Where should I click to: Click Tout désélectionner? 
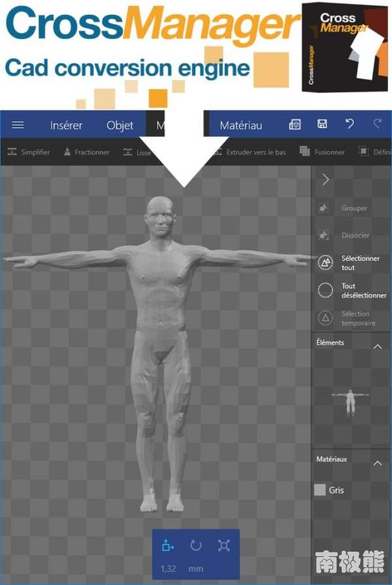[x=352, y=290]
